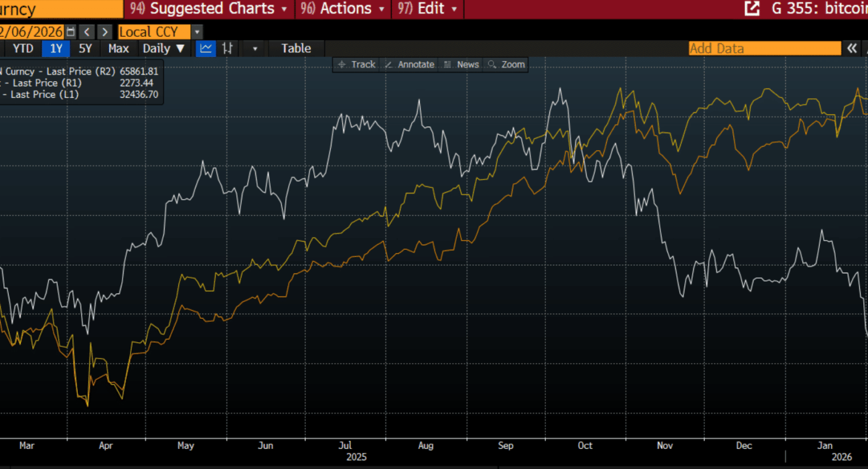
Task: Collapse panel with the double chevron icon
Action: tap(852, 48)
